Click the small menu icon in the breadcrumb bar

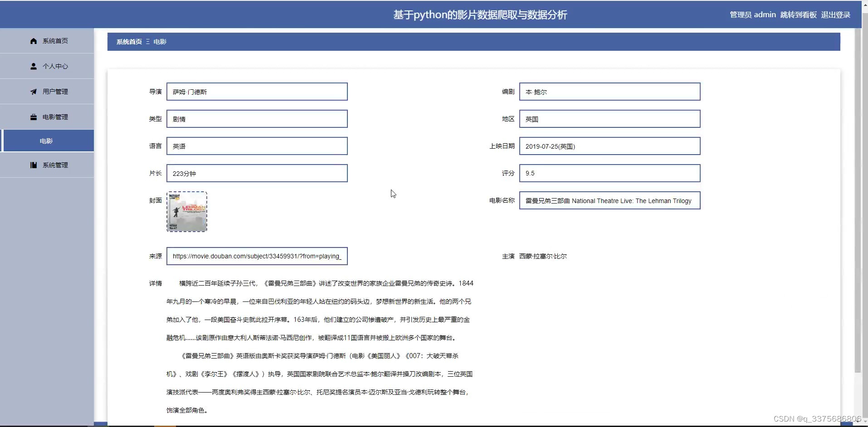tap(147, 41)
